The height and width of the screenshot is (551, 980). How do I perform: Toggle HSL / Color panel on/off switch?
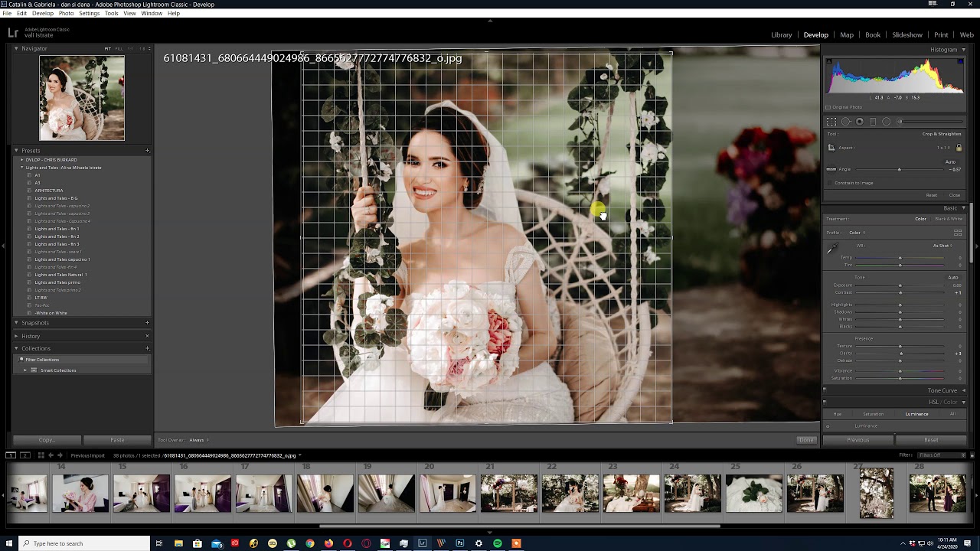click(x=825, y=402)
